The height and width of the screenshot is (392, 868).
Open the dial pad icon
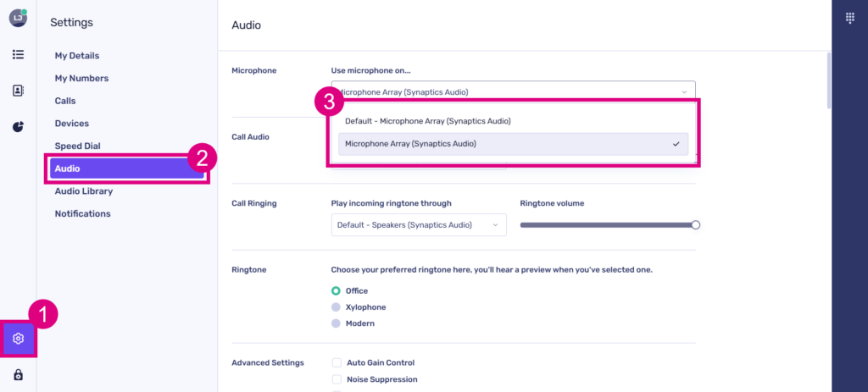click(850, 19)
